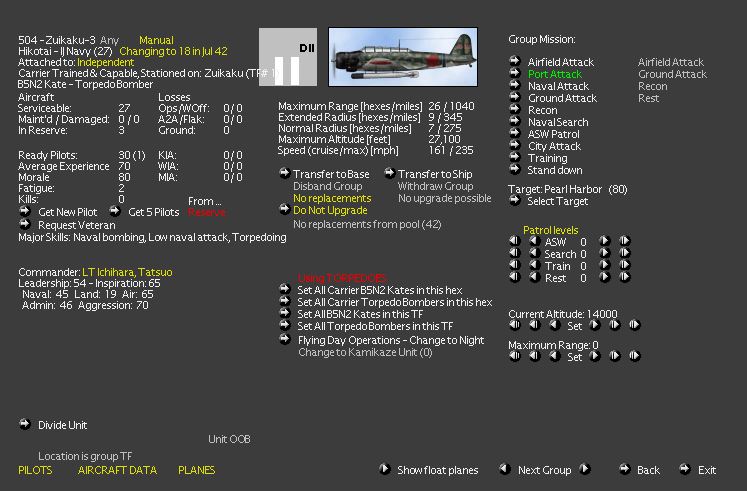Viewport: 747px width, 491px height.
Task: Raise Current Altitude with plain right arrow
Action: (x=595, y=325)
